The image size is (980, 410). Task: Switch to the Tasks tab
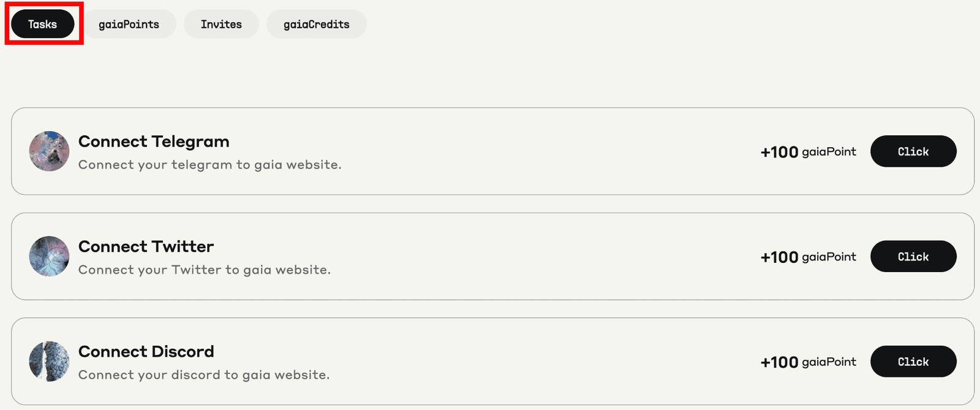tap(42, 25)
